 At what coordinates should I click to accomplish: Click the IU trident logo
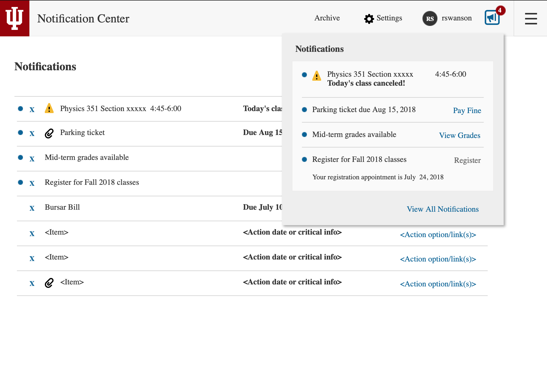click(14, 18)
